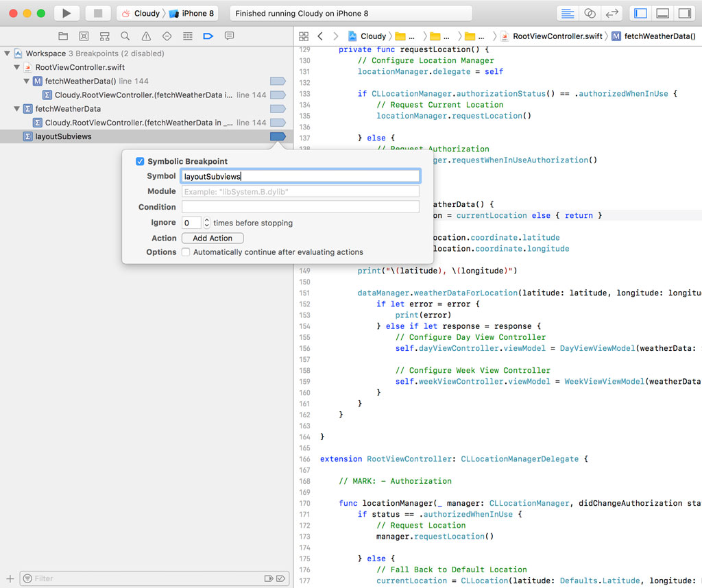Viewport: 702px width, 588px height.
Task: Collapse the Workspace breakpoints tree
Action: [7, 53]
